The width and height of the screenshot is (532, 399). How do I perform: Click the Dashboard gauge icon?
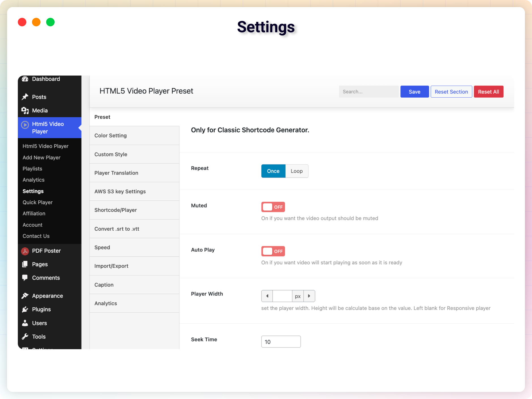coord(25,79)
